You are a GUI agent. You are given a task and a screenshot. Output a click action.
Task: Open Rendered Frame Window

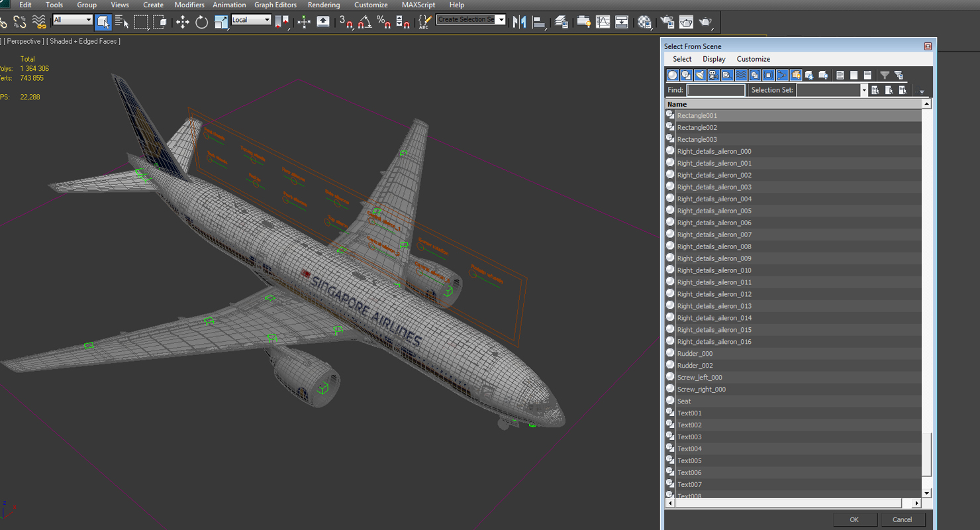tap(687, 22)
